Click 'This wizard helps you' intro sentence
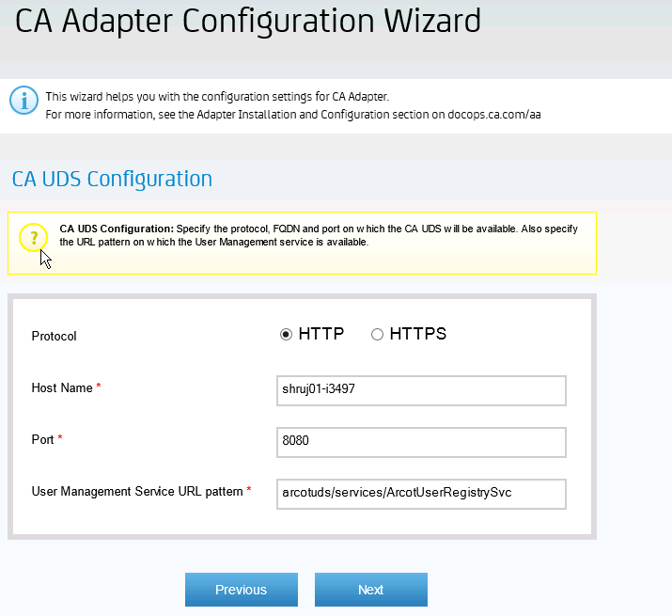Viewport: 672px width, 616px height. pyautogui.click(x=217, y=97)
